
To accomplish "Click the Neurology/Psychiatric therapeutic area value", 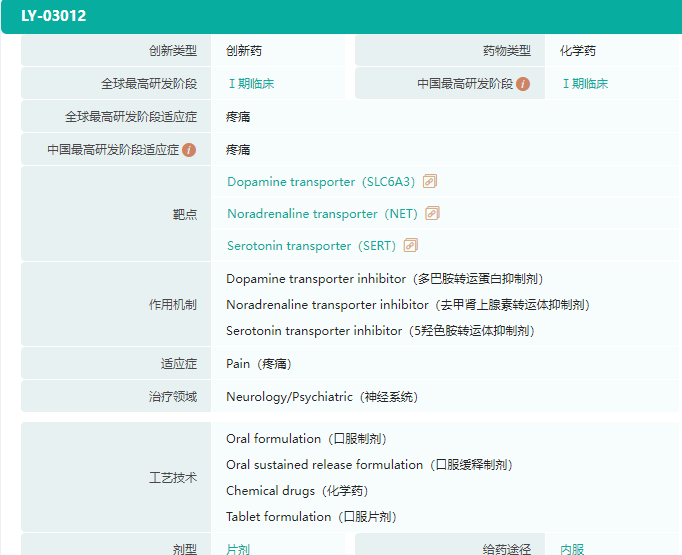I will (x=322, y=397).
